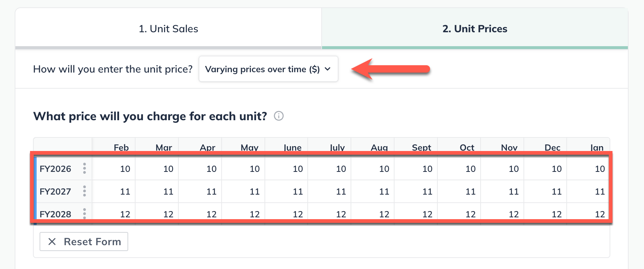The height and width of the screenshot is (269, 644).
Task: Select the '2. Unit Prices' tab
Action: (475, 28)
